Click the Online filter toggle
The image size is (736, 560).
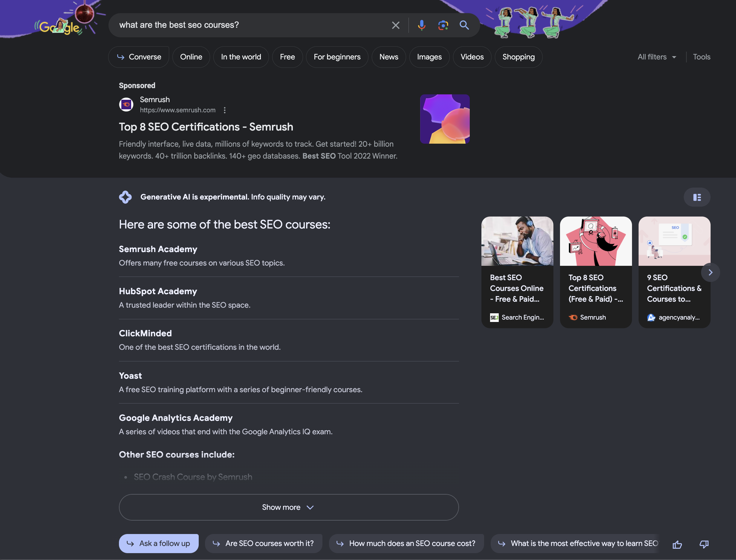191,56
